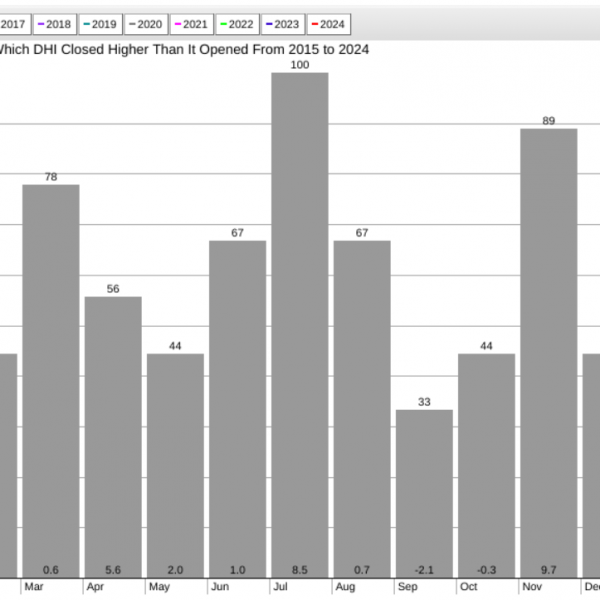Click the Sep axis label

click(x=408, y=587)
